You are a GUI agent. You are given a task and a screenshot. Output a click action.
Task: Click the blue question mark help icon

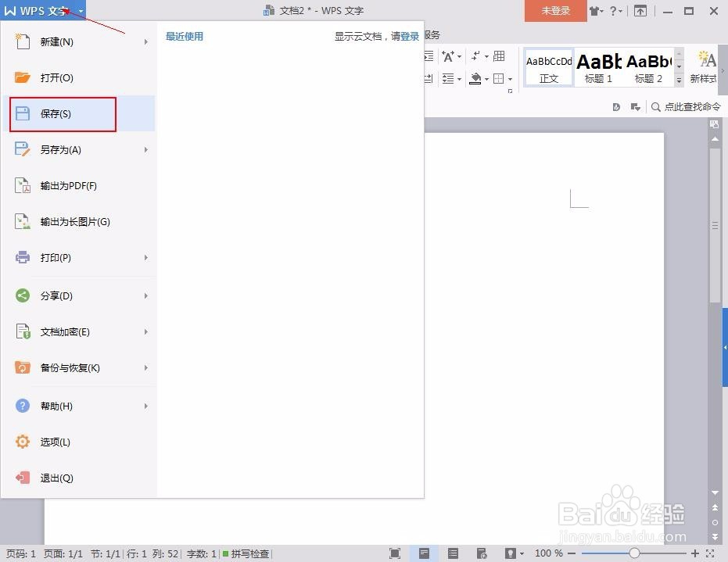point(22,406)
